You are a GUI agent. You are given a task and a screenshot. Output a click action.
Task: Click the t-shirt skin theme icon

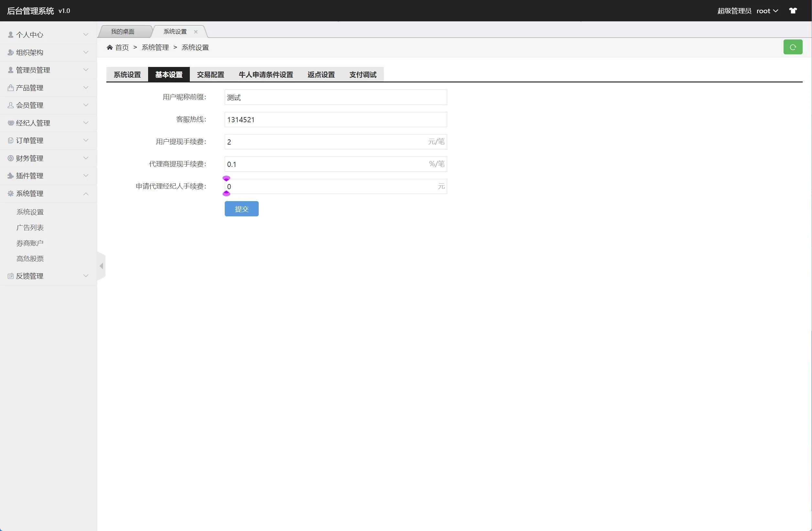click(793, 11)
